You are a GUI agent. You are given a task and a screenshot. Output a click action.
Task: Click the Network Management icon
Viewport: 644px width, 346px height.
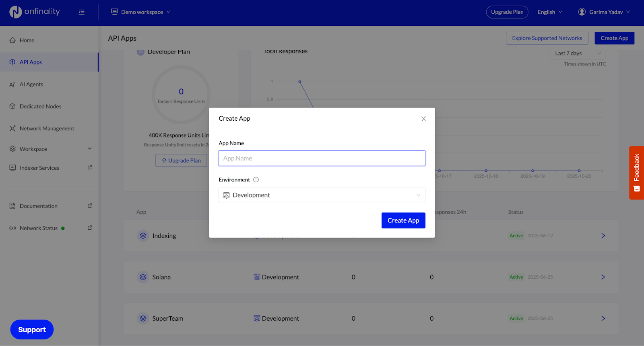tap(12, 128)
